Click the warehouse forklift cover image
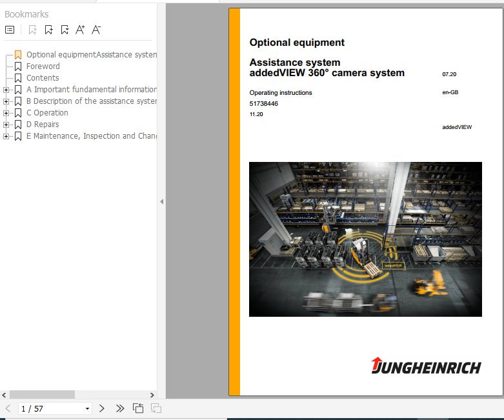The height and width of the screenshot is (420, 504). [365, 239]
